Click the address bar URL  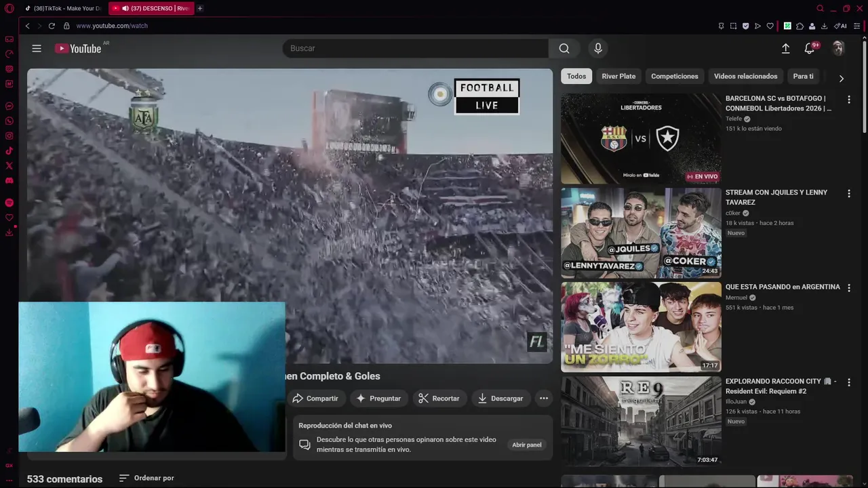[x=112, y=26]
